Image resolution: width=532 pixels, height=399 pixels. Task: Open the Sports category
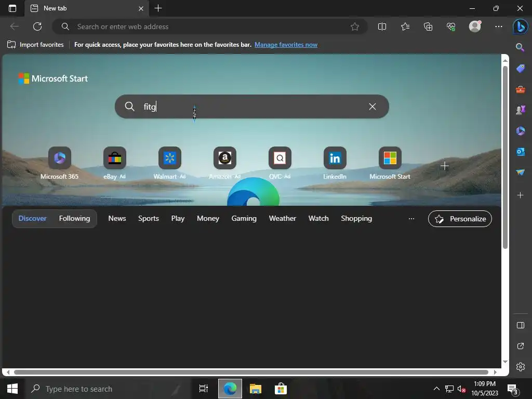pos(148,218)
